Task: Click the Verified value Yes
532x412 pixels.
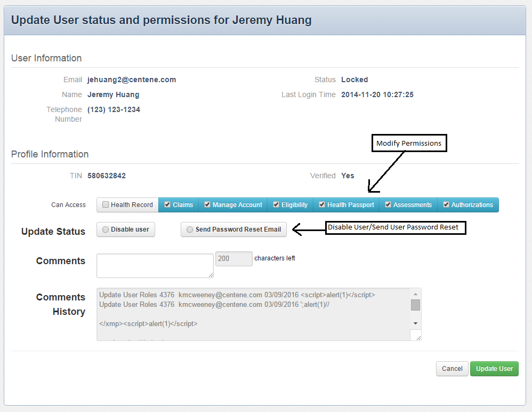Action: click(x=348, y=176)
